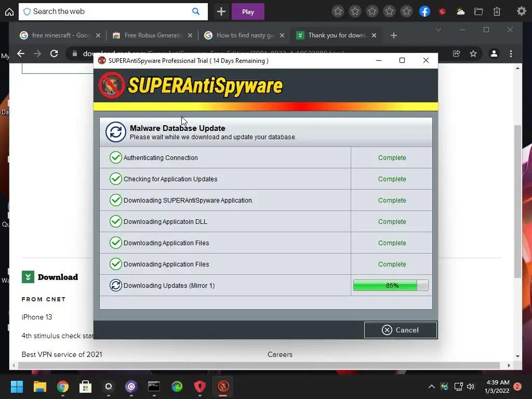Viewport: 532px width, 399px height.
Task: Click the magnifier search icon in top bar
Action: pos(196,11)
